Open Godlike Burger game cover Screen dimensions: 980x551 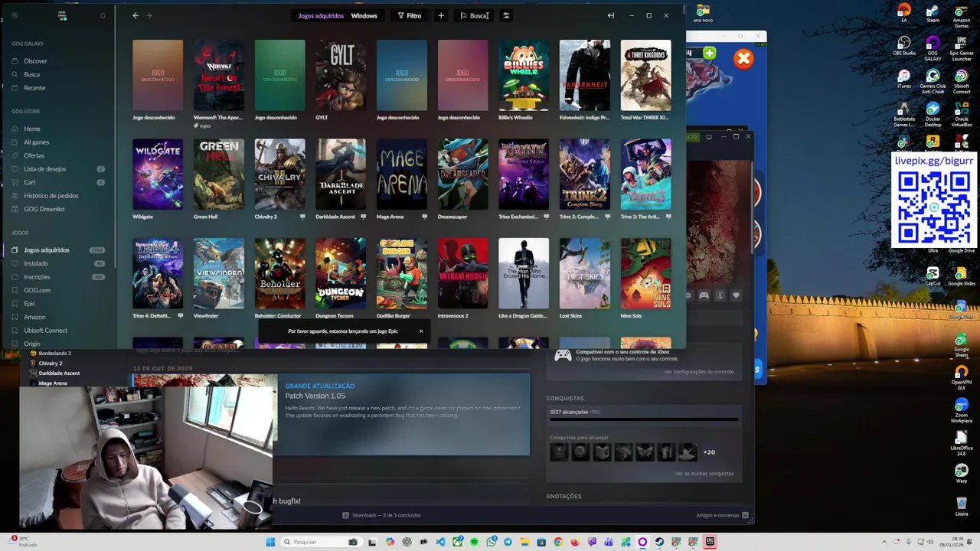pyautogui.click(x=402, y=274)
